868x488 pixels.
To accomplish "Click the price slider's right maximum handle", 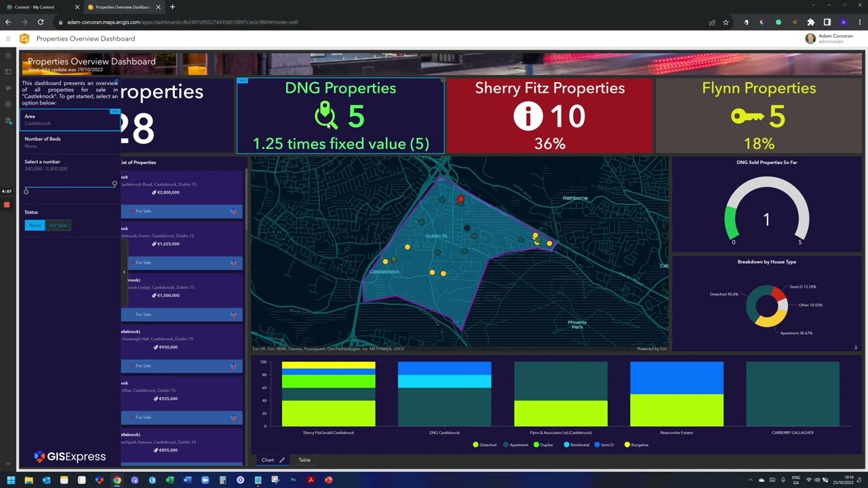I will tap(115, 184).
